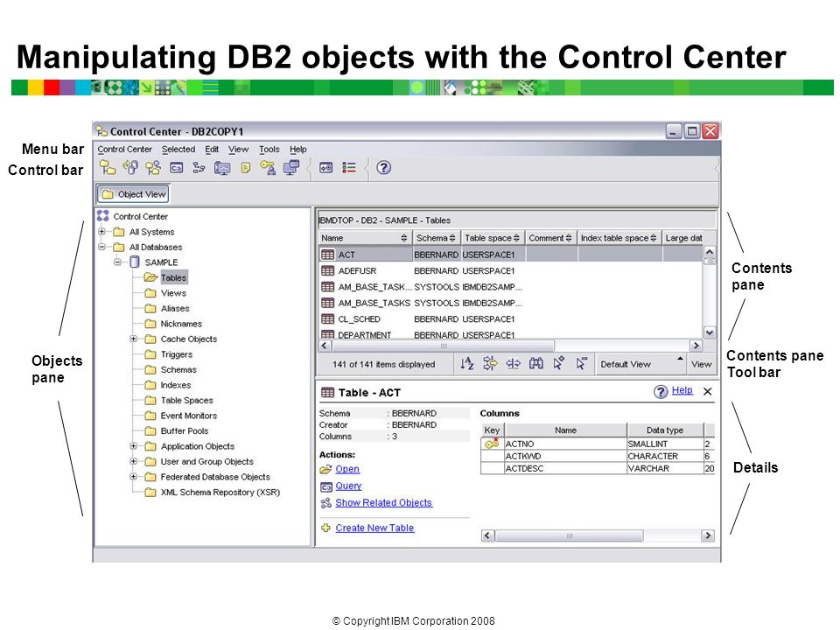Click the Columns grid scroll right arrow
The width and height of the screenshot is (840, 630).
708,535
